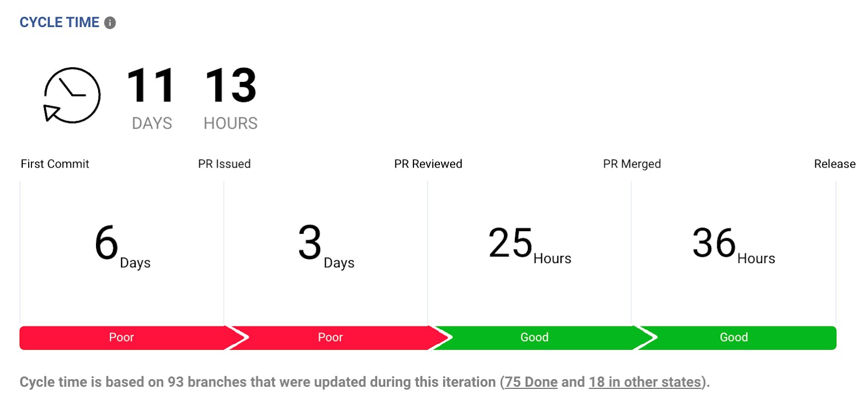
Task: Select the 25 Hours stage panel
Action: coord(529,250)
